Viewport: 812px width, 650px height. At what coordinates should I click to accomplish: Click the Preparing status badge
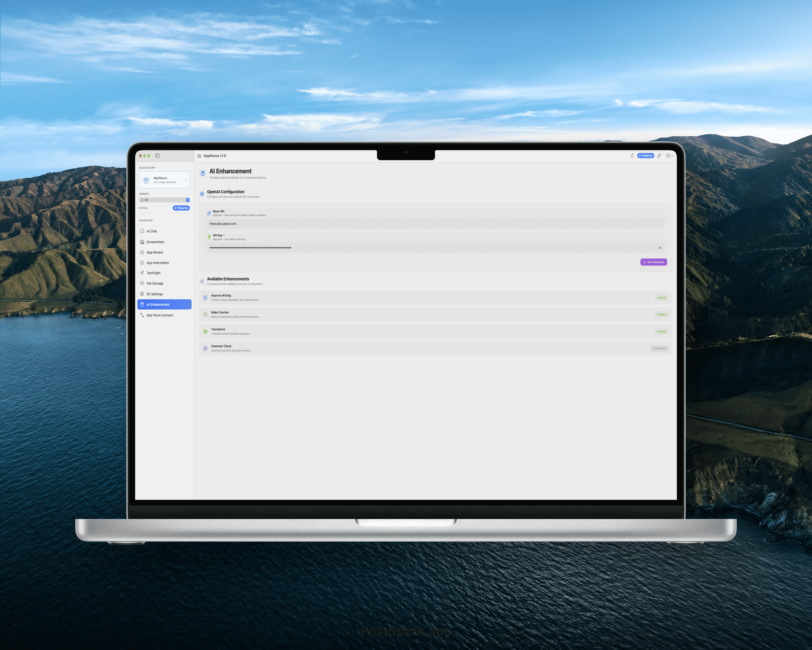(181, 208)
